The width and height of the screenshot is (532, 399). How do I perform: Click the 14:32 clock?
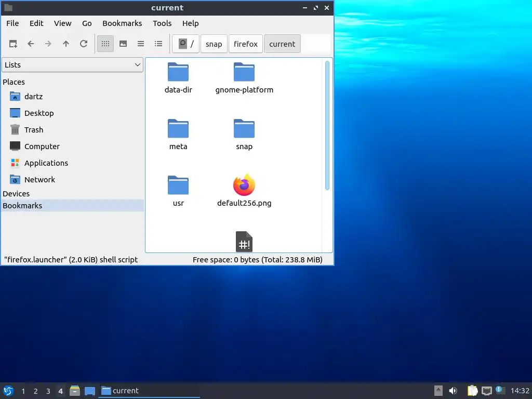(520, 391)
